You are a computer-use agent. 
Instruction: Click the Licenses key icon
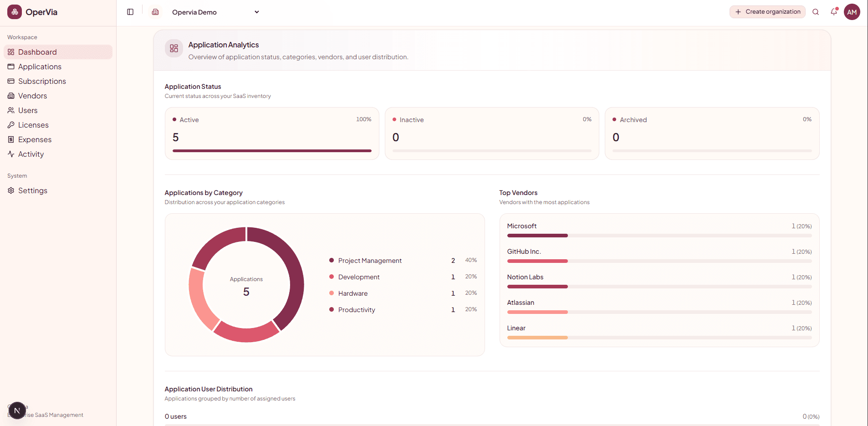11,125
